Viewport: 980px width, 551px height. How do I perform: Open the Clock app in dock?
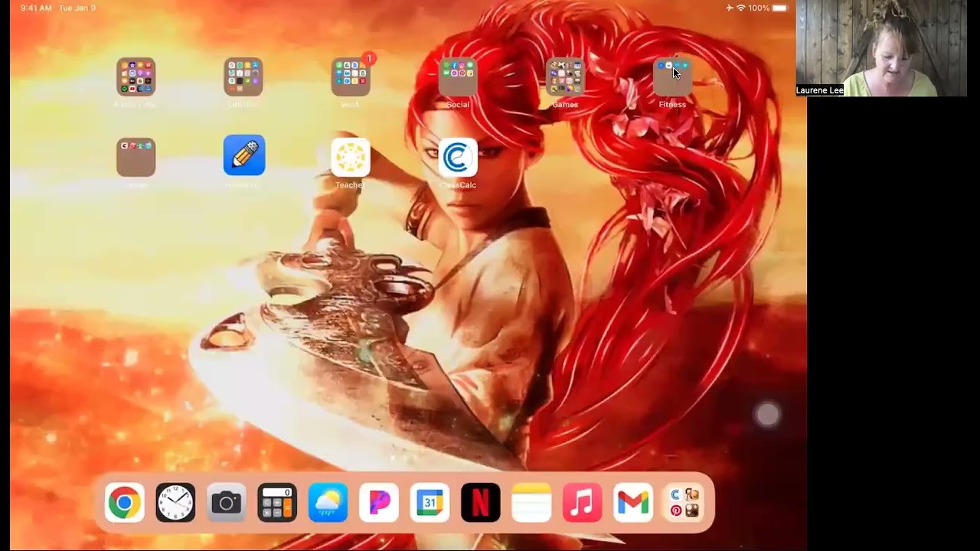tap(175, 503)
